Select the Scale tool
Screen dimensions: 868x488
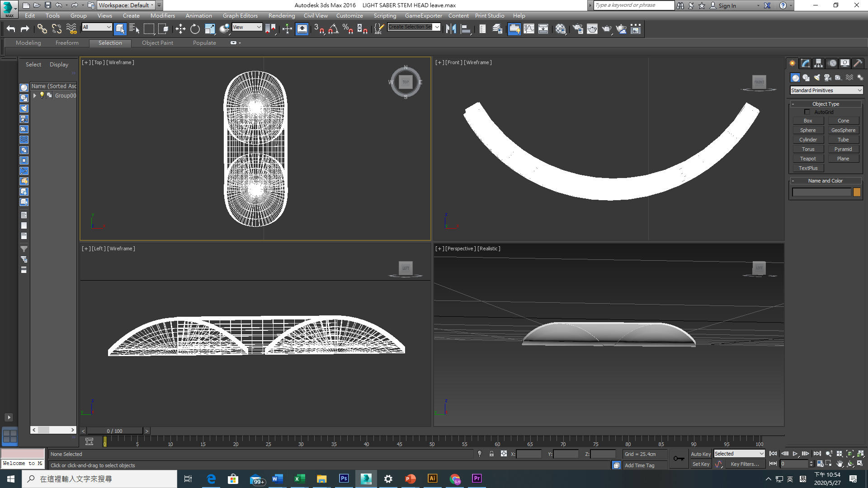pyautogui.click(x=210, y=29)
